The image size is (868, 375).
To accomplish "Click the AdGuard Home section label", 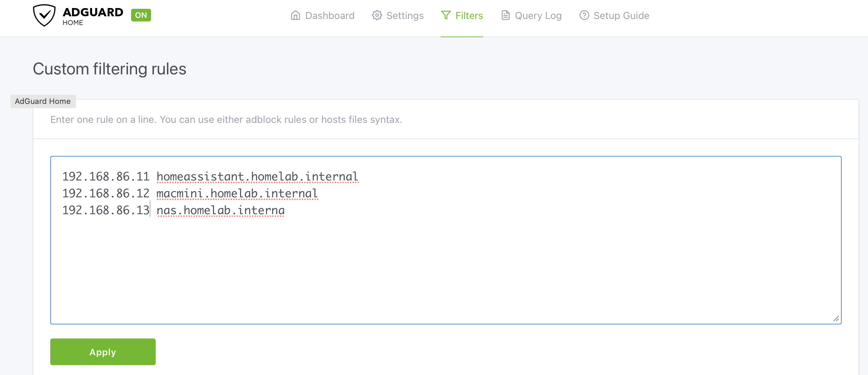I will click(43, 101).
